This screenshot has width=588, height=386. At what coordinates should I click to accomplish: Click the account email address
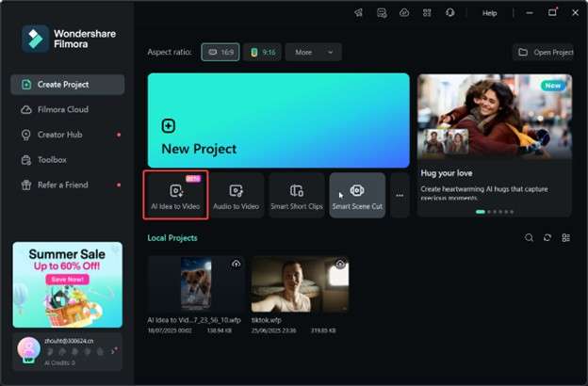coord(69,341)
